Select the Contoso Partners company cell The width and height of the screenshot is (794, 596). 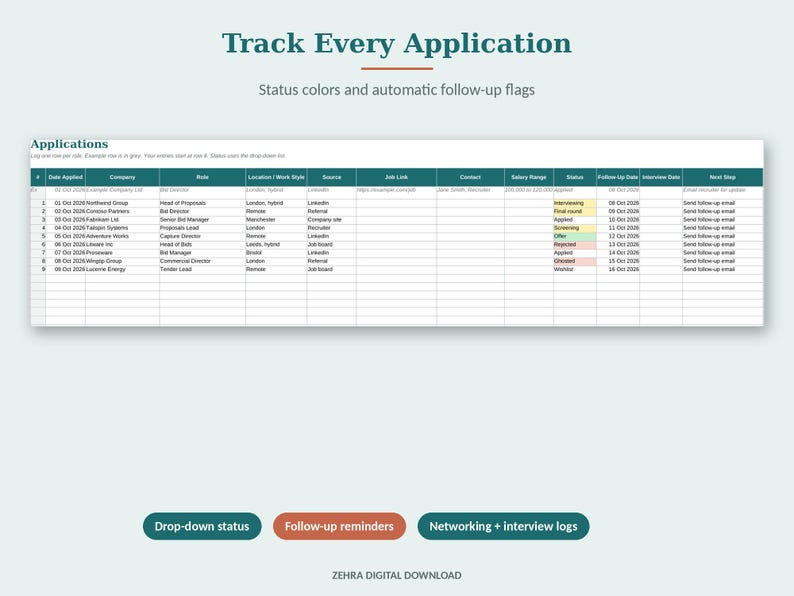point(123,211)
